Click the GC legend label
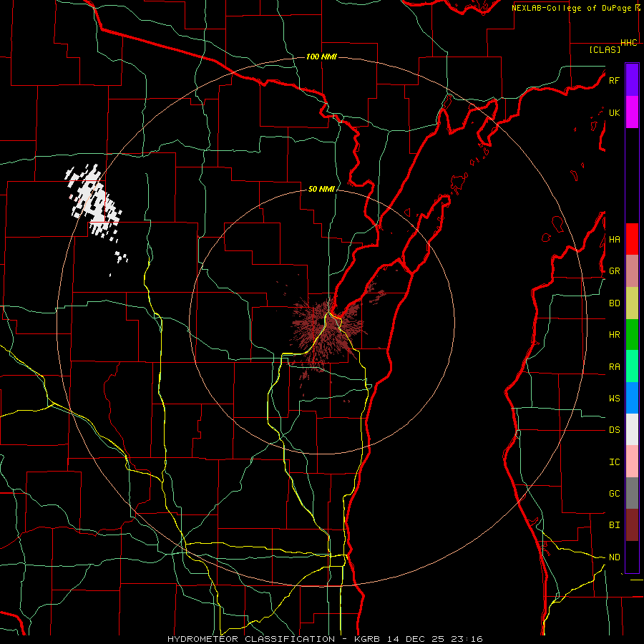Image resolution: width=644 pixels, height=644 pixels. tap(614, 494)
